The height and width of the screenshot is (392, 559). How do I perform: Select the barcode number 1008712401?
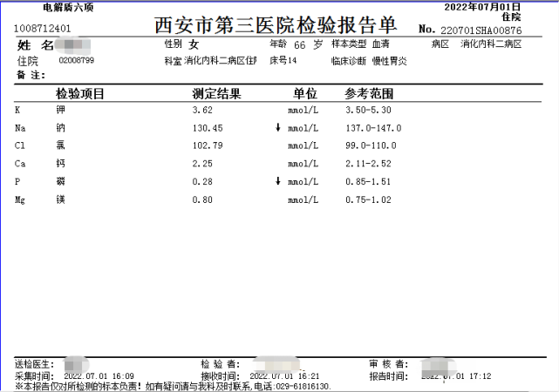click(43, 29)
